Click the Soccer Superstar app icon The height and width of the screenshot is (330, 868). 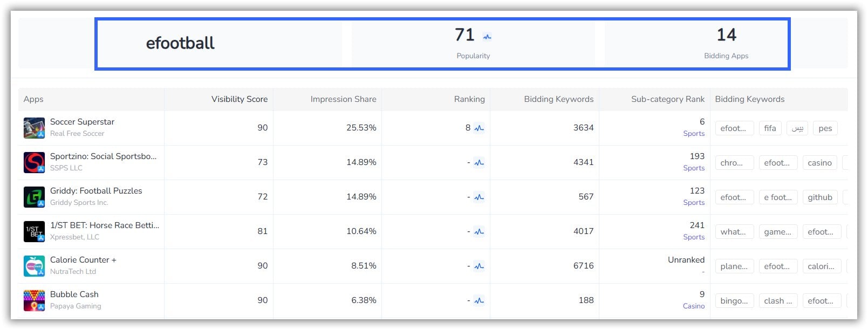pos(34,128)
